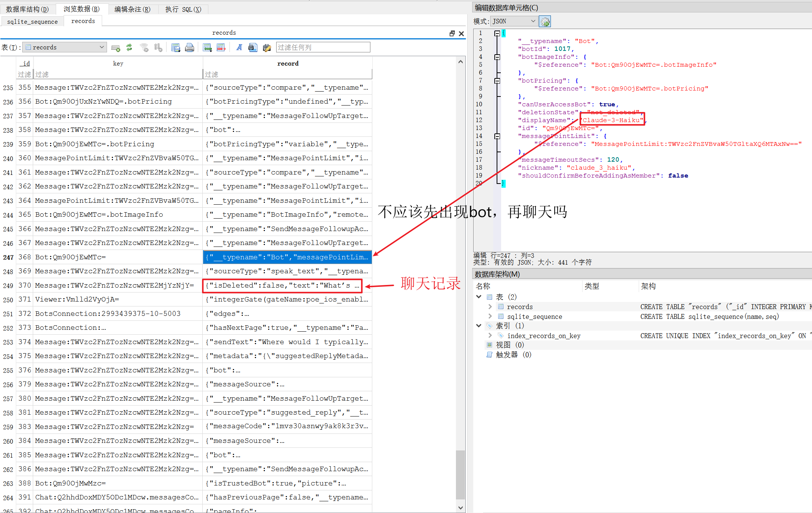Click the 过滤任何列 filter input field

pyautogui.click(x=323, y=47)
